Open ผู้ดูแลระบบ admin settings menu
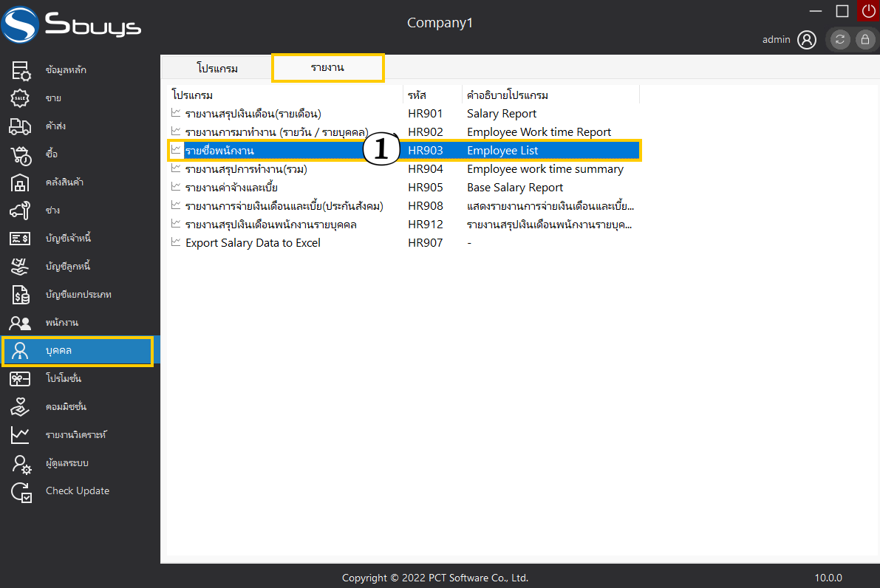 tap(69, 463)
